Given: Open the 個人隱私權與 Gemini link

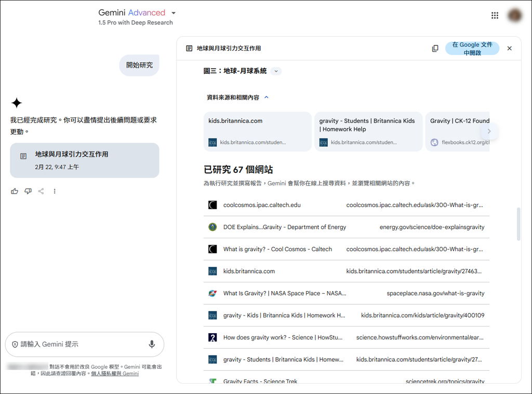Looking at the screenshot, I should click(115, 374).
